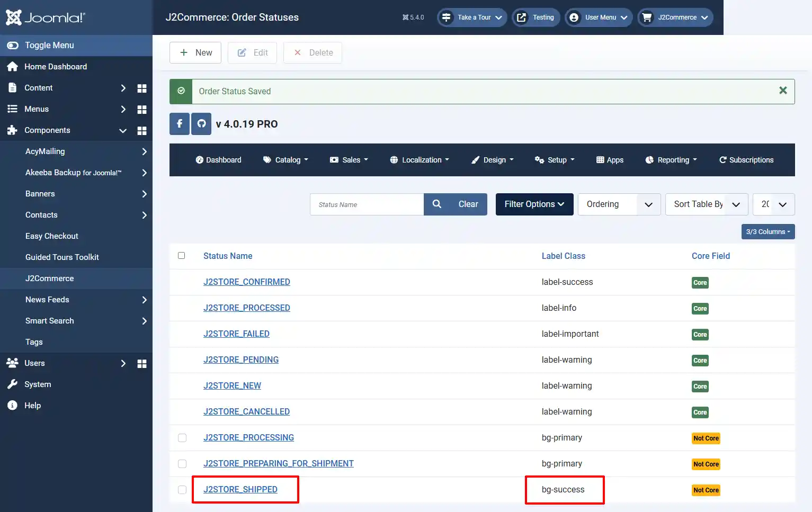Image resolution: width=812 pixels, height=512 pixels.
Task: Click the Content file icon in sidebar
Action: tap(12, 88)
